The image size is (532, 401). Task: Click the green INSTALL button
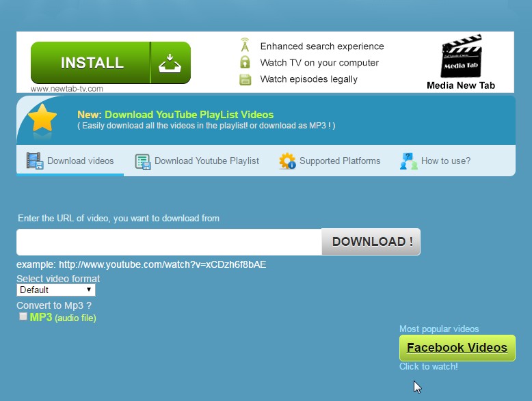111,63
